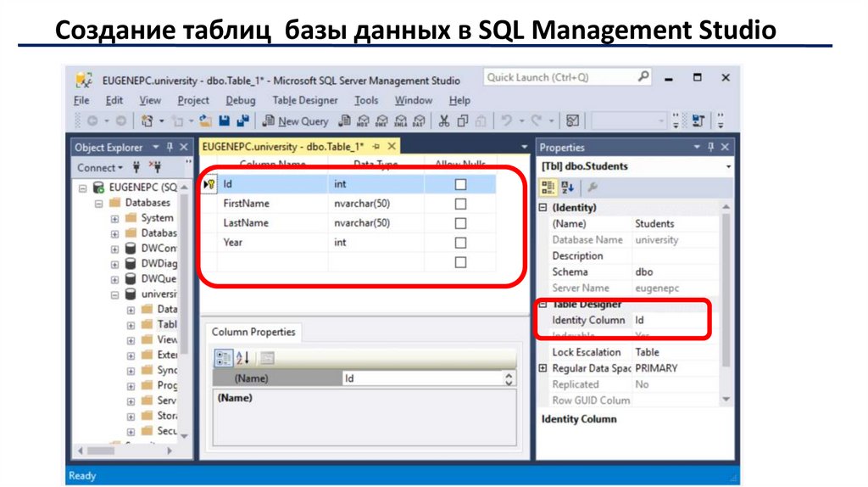This screenshot has width=868, height=487.
Task: Click the Copy icon in toolbar
Action: pos(463,120)
